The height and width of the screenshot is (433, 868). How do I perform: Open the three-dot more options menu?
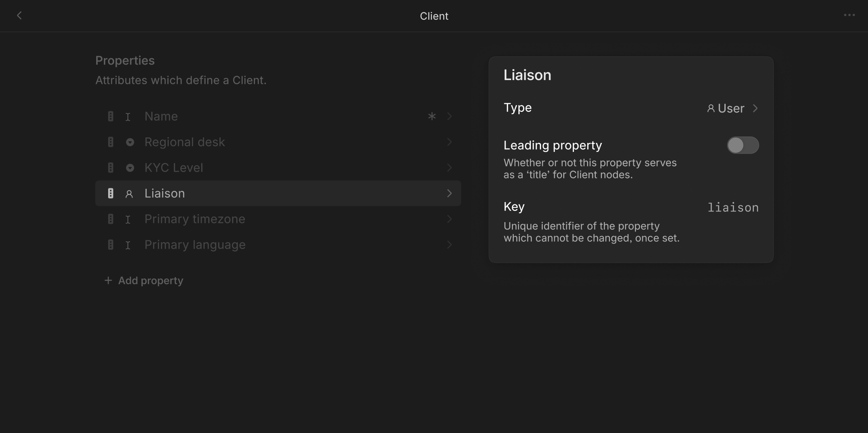849,15
